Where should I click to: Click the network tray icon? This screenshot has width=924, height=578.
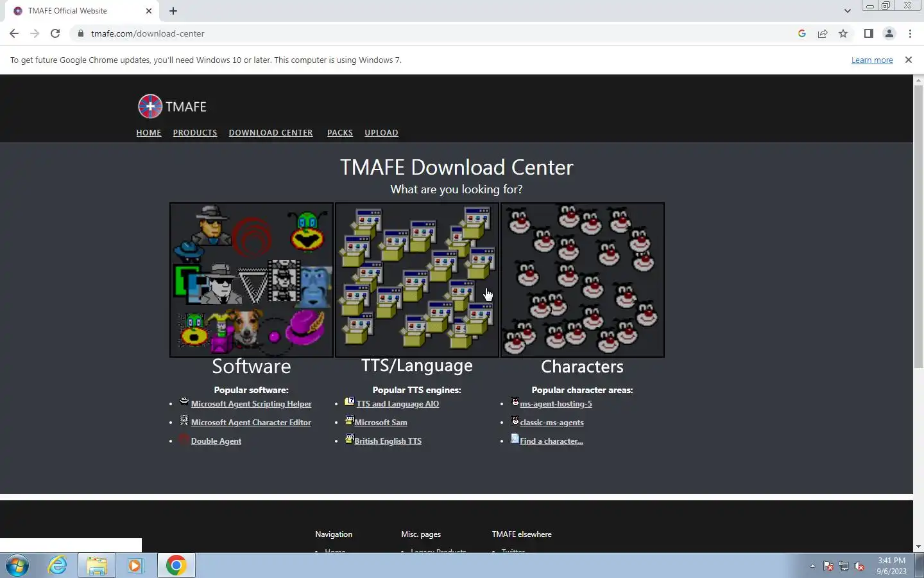pyautogui.click(x=844, y=566)
